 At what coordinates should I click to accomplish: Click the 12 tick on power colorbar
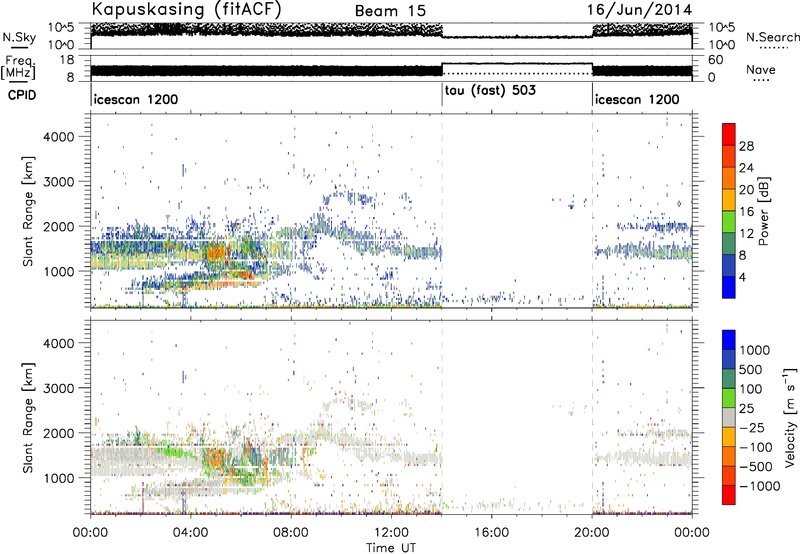pos(746,234)
